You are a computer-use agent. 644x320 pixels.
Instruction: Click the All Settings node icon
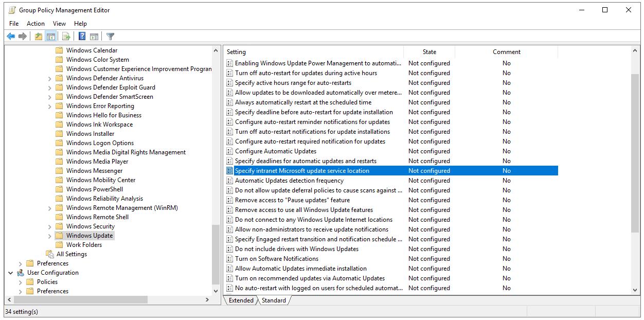pyautogui.click(x=50, y=254)
